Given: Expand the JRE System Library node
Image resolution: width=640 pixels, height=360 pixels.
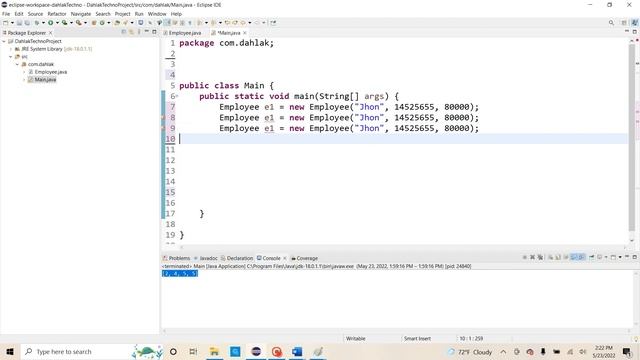Looking at the screenshot, I should pyautogui.click(x=11, y=49).
